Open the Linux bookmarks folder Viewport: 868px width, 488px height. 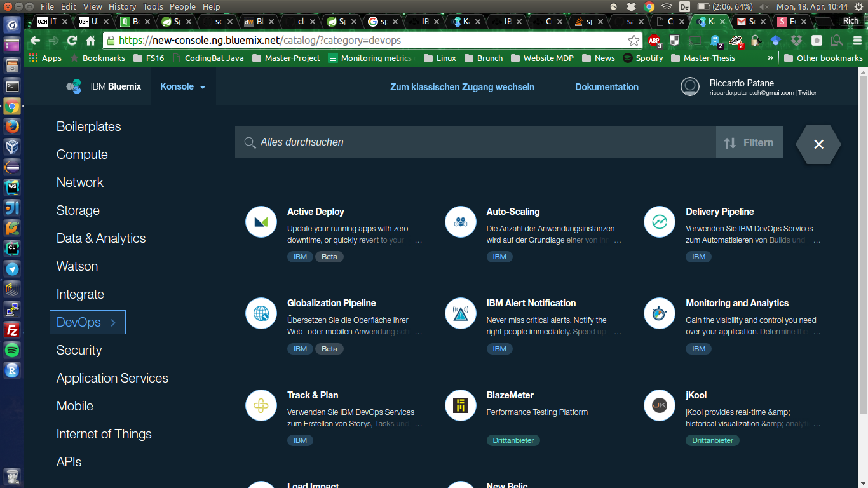(x=440, y=58)
